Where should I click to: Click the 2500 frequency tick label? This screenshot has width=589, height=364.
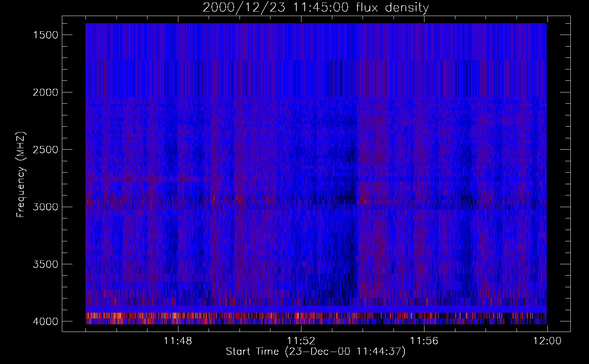[46, 150]
